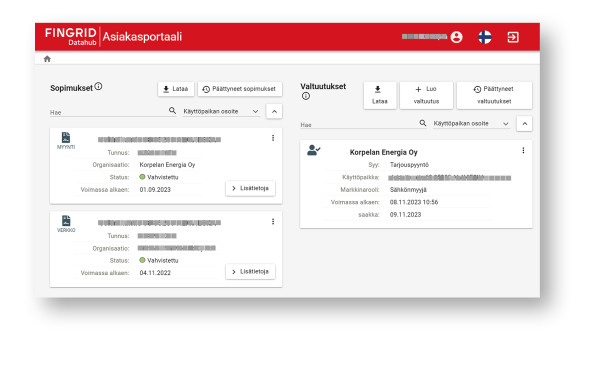Change language with Finnish flag icon
The width and height of the screenshot is (600, 367).
coord(485,37)
